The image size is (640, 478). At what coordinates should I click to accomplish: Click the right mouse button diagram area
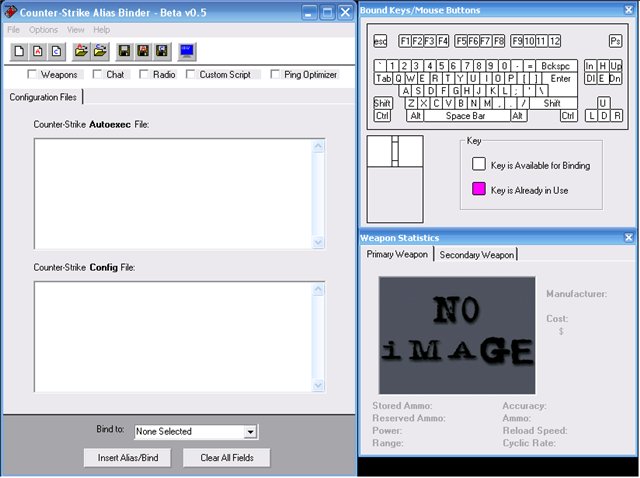[x=410, y=151]
